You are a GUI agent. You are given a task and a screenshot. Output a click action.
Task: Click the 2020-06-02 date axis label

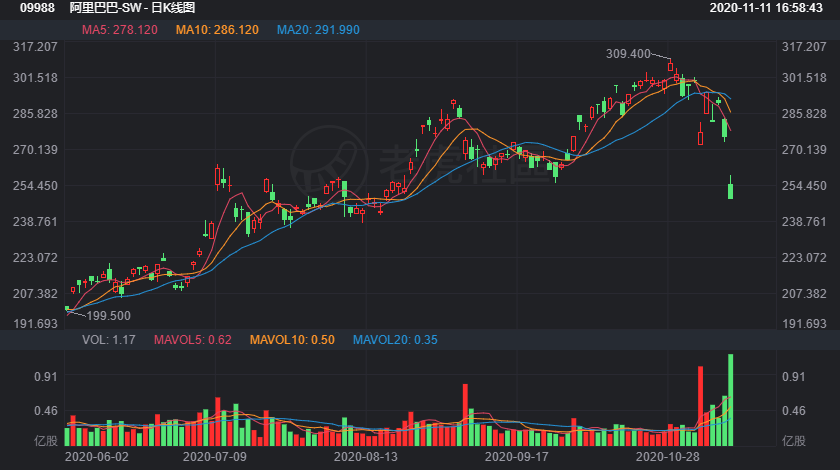click(x=96, y=457)
